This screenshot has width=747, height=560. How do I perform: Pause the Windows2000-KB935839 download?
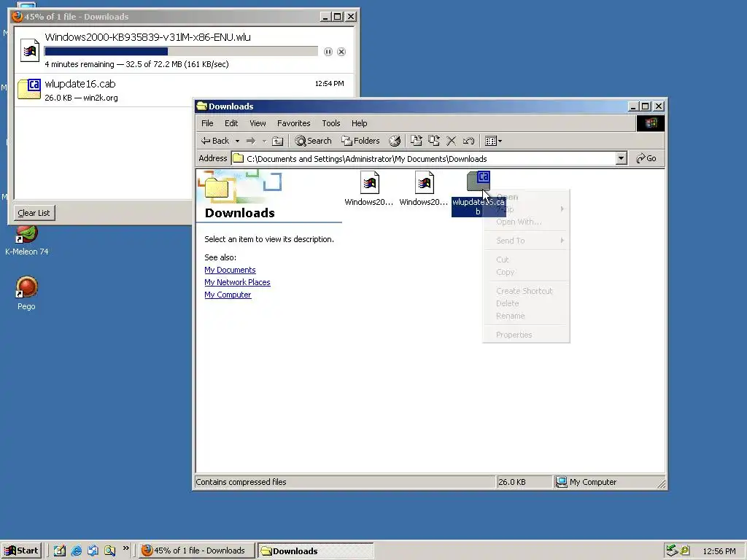pos(328,52)
